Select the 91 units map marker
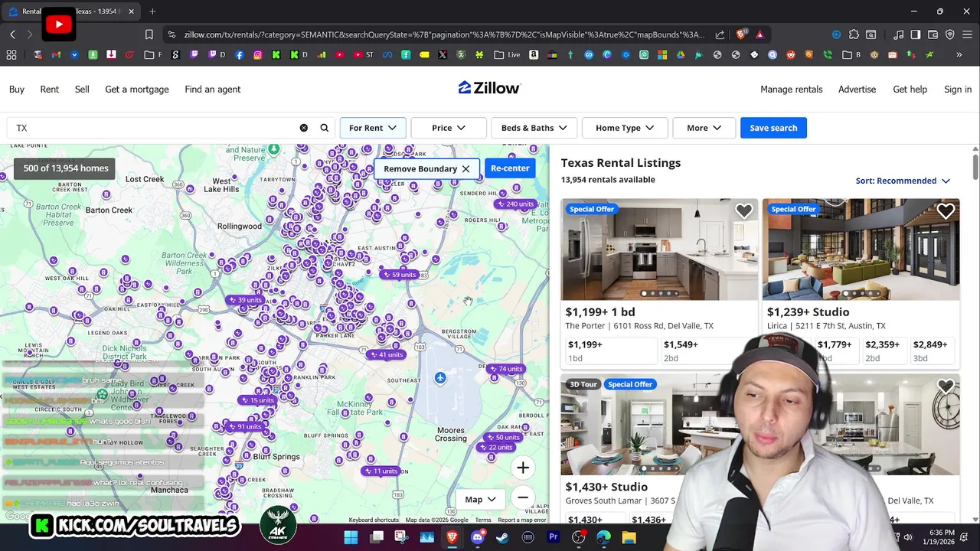The width and height of the screenshot is (980, 551). pyautogui.click(x=244, y=426)
